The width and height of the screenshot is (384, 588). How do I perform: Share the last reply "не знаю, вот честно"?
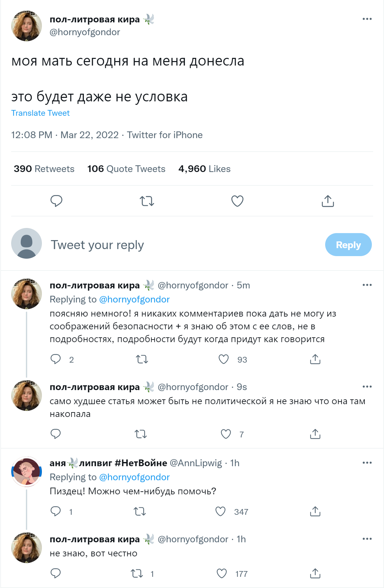click(x=315, y=574)
